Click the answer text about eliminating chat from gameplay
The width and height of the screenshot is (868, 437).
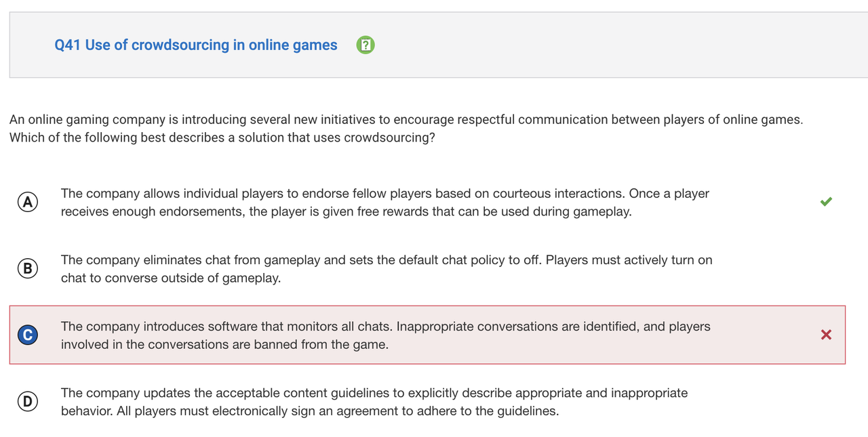click(x=387, y=268)
